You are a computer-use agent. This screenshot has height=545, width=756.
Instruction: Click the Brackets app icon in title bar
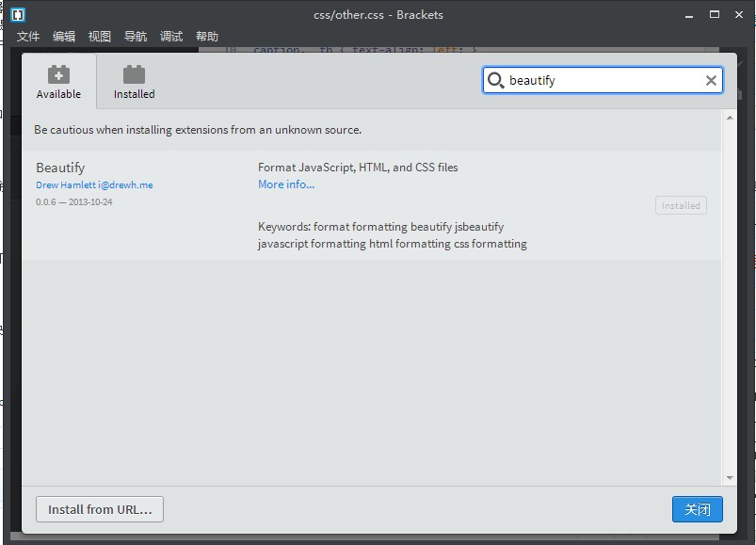point(18,15)
